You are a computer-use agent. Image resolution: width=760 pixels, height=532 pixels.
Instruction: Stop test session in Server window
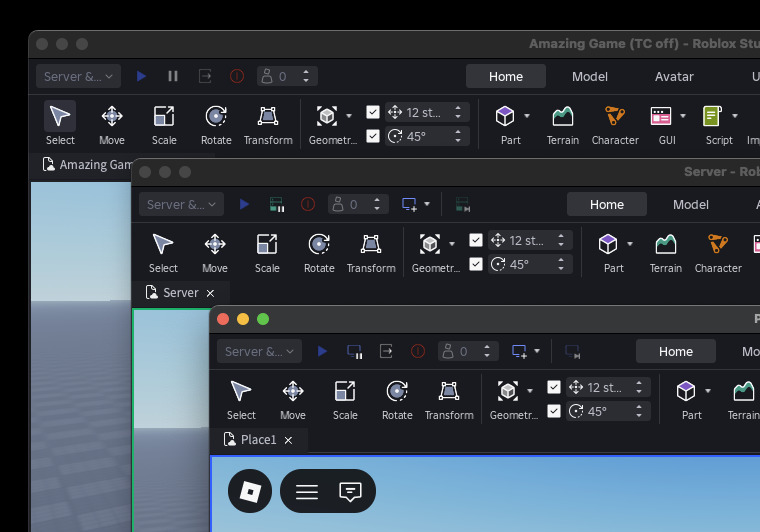click(x=308, y=204)
